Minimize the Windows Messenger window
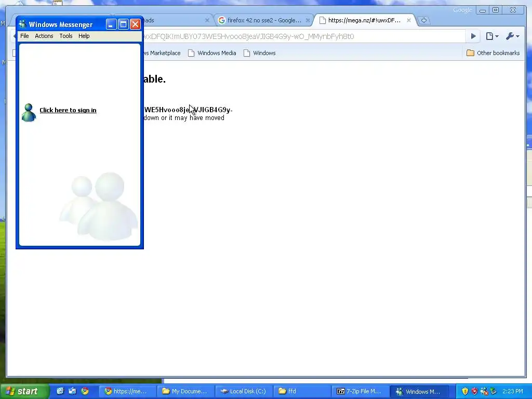The image size is (532, 399). [111, 24]
